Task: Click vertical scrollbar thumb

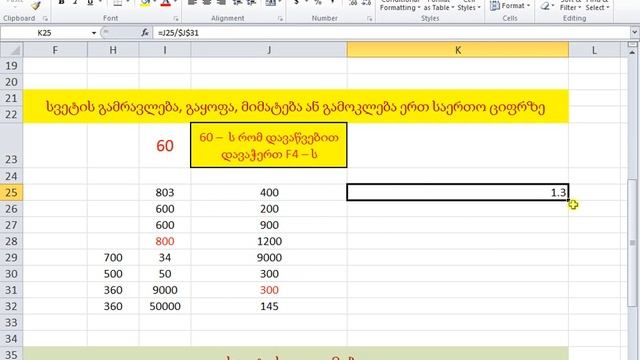Action: (x=633, y=243)
